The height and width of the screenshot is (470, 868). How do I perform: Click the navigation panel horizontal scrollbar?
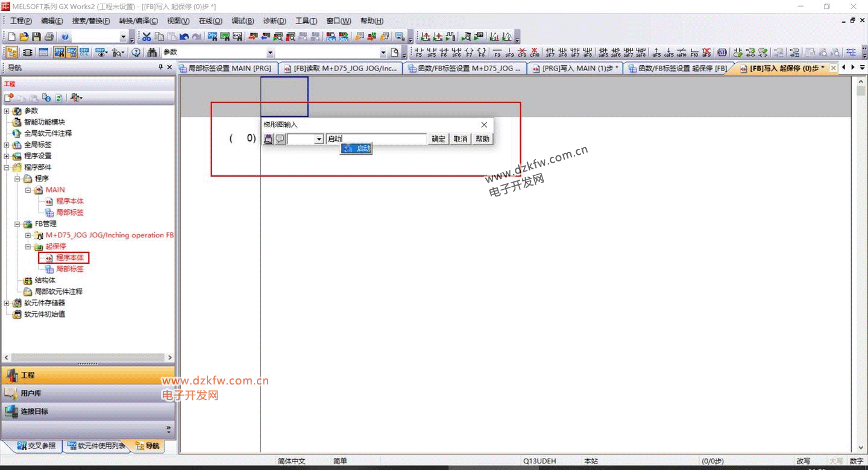point(87,357)
